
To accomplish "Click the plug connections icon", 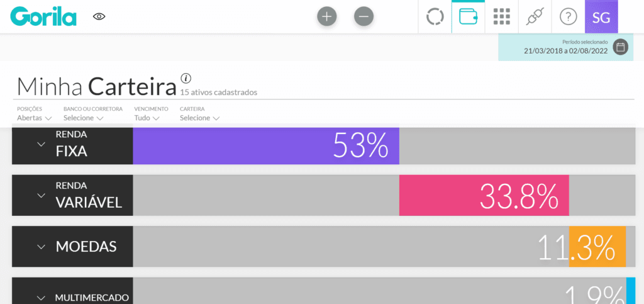I will [x=535, y=17].
